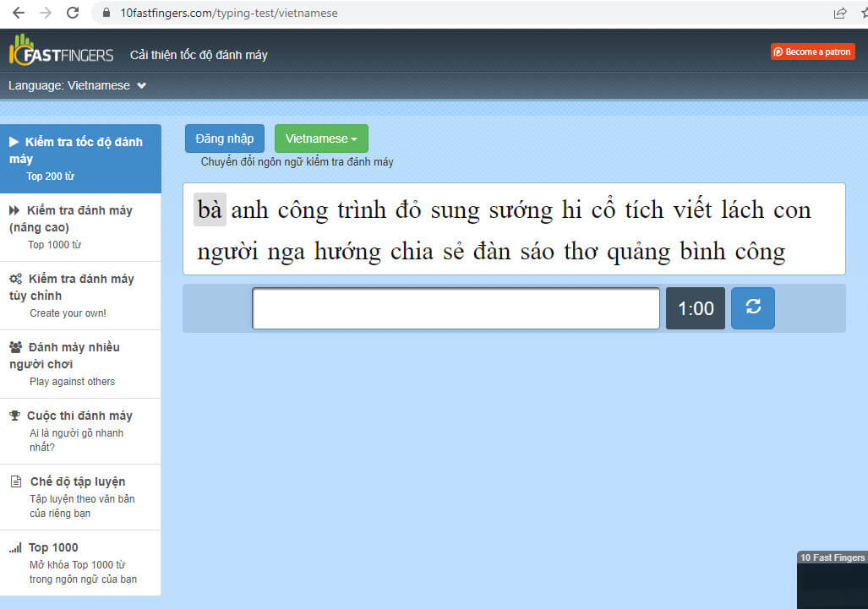Click the document icon for practice mode

click(x=16, y=481)
